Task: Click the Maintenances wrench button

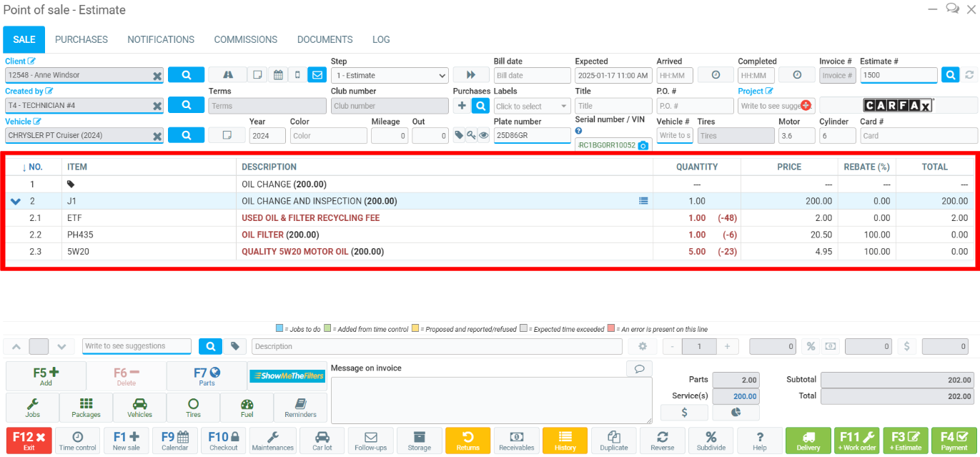Action: pos(272,440)
